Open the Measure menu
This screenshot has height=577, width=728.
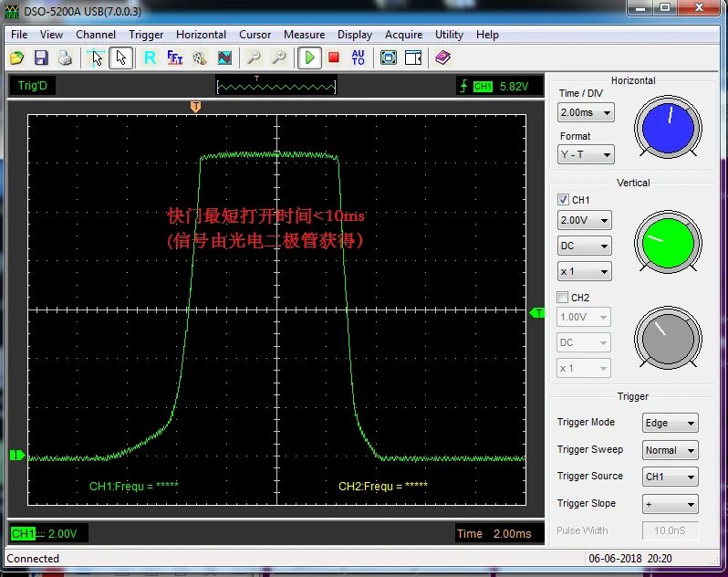304,35
